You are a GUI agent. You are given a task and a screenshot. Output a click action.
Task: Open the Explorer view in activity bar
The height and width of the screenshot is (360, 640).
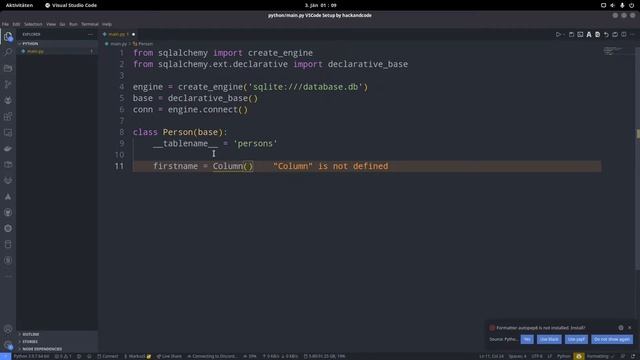[8, 37]
